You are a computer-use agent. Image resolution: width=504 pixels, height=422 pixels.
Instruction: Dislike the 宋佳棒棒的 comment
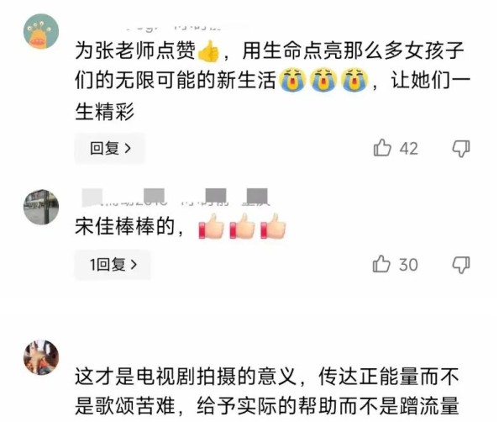tap(461, 265)
